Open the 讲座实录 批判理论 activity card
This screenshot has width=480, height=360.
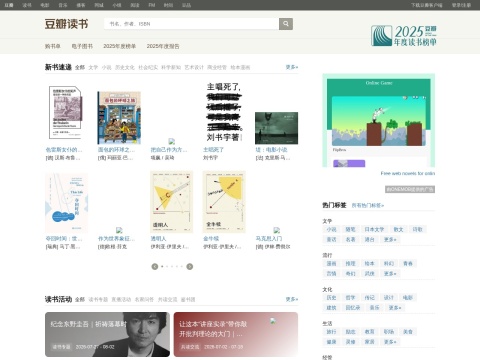click(236, 334)
